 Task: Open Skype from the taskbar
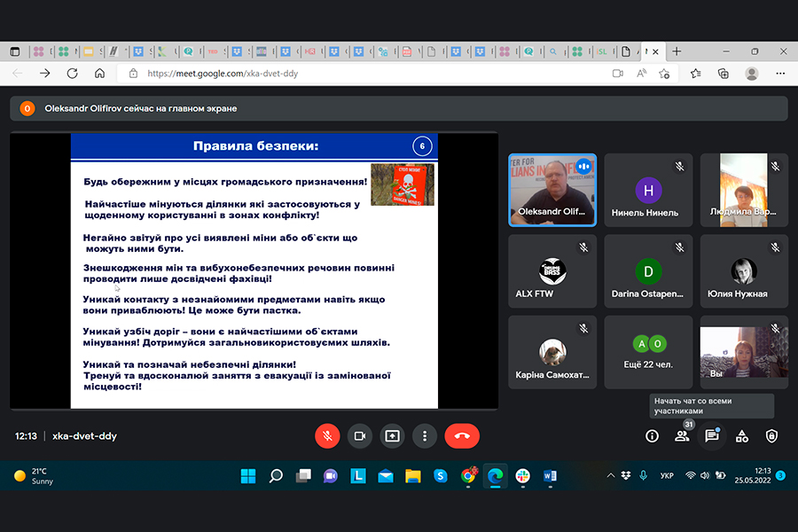click(x=441, y=476)
